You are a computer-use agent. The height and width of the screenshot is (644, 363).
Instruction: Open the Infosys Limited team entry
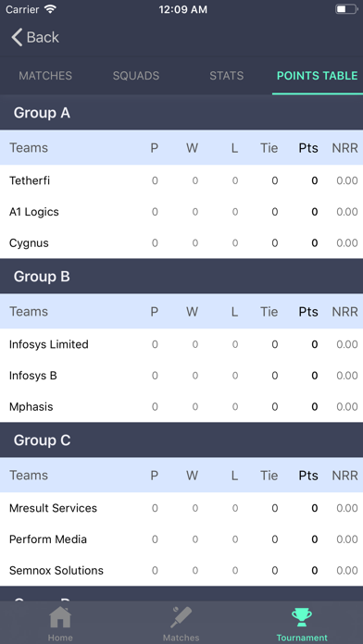coord(181,344)
